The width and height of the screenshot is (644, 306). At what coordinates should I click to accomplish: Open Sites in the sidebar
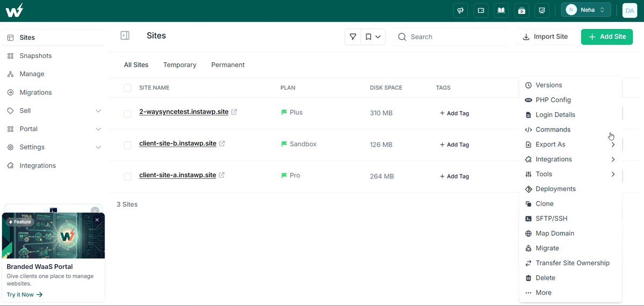coord(54,38)
